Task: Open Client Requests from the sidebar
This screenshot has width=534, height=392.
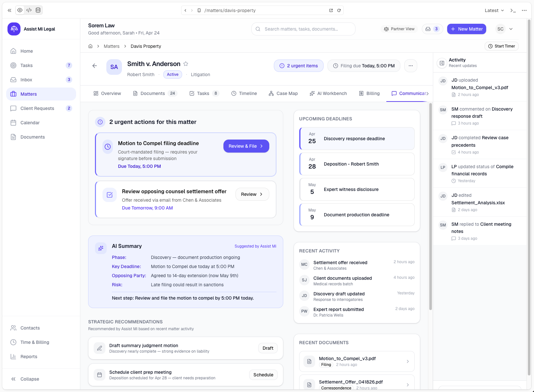Action: pyautogui.click(x=37, y=108)
